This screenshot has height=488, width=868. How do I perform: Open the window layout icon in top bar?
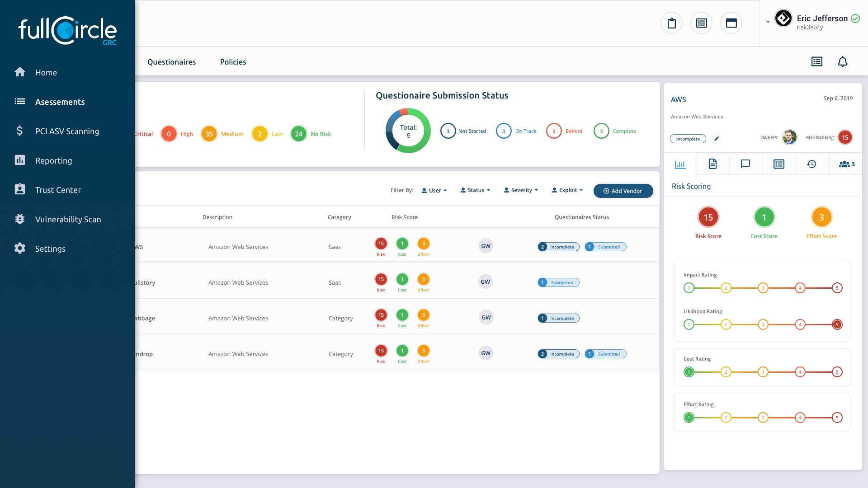[x=731, y=23]
